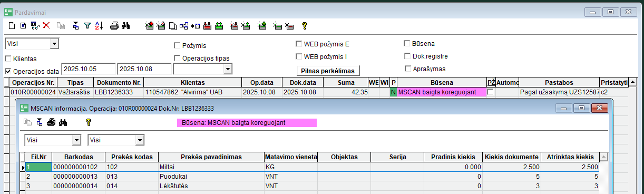Open the filter tree icon in MSCAN window
The image size is (644, 194).
pyautogui.click(x=39, y=122)
